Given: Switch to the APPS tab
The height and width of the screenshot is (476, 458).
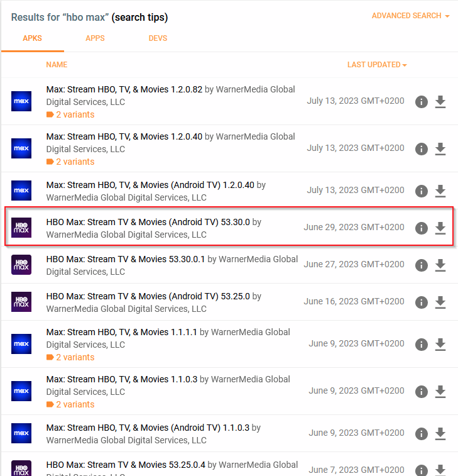Looking at the screenshot, I should (95, 38).
